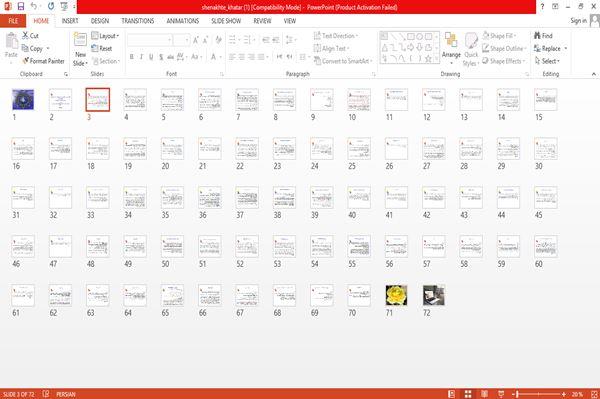Switch to Reading View in status bar

[x=484, y=394]
